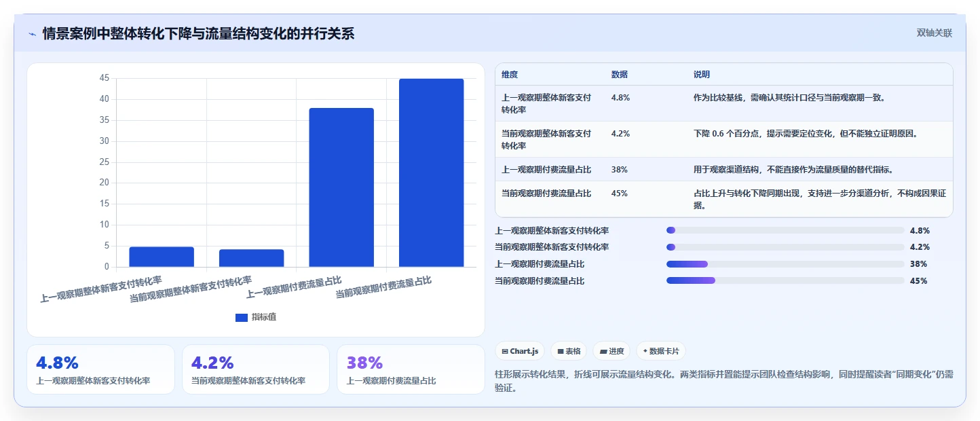Viewport: 980px width, 421px height.
Task: Click table cell value 45%
Action: (x=620, y=193)
